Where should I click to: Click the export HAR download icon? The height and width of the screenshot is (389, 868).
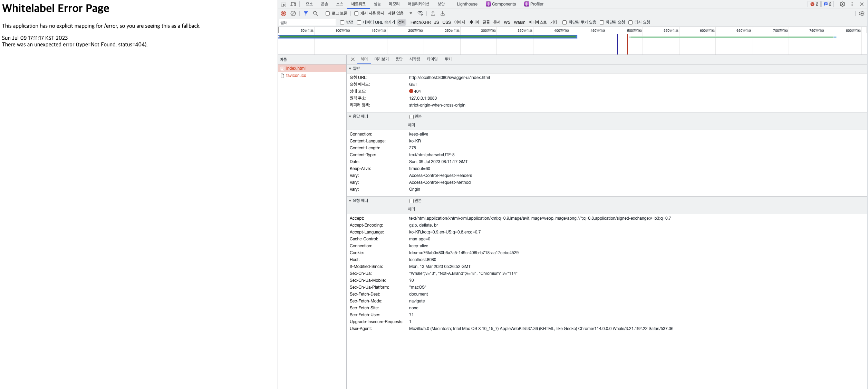[x=443, y=13]
